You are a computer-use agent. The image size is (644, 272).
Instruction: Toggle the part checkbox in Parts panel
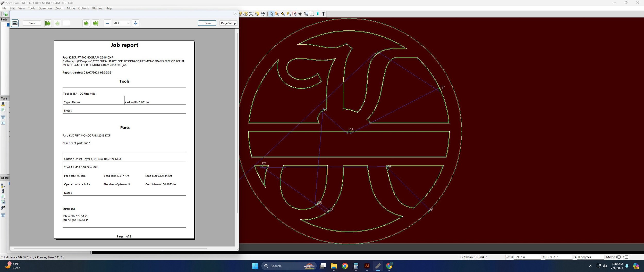[8, 25]
